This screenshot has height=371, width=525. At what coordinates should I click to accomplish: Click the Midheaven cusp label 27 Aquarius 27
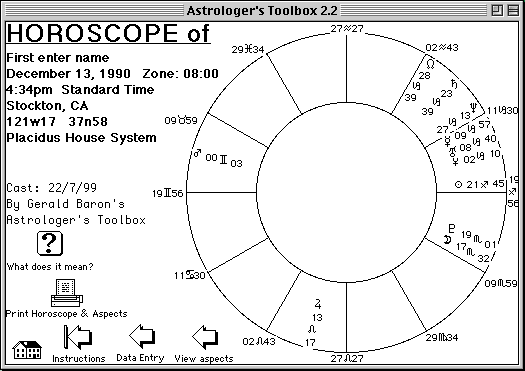point(347,29)
